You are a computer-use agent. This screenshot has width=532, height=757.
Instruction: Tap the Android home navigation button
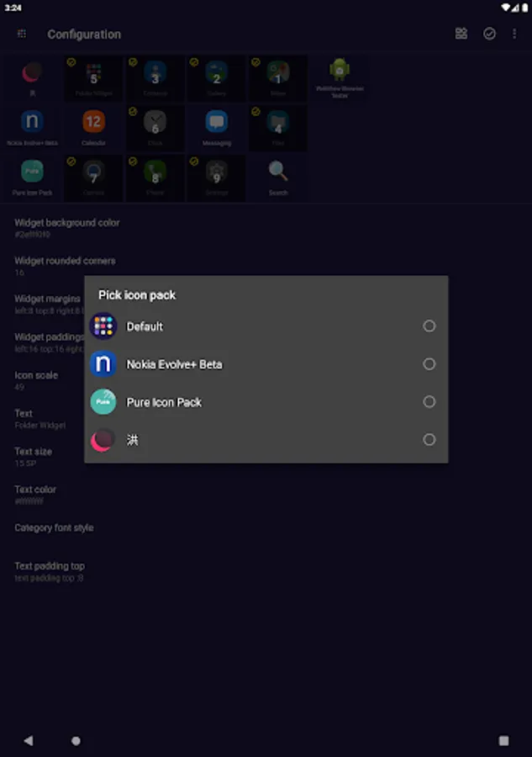click(x=76, y=740)
